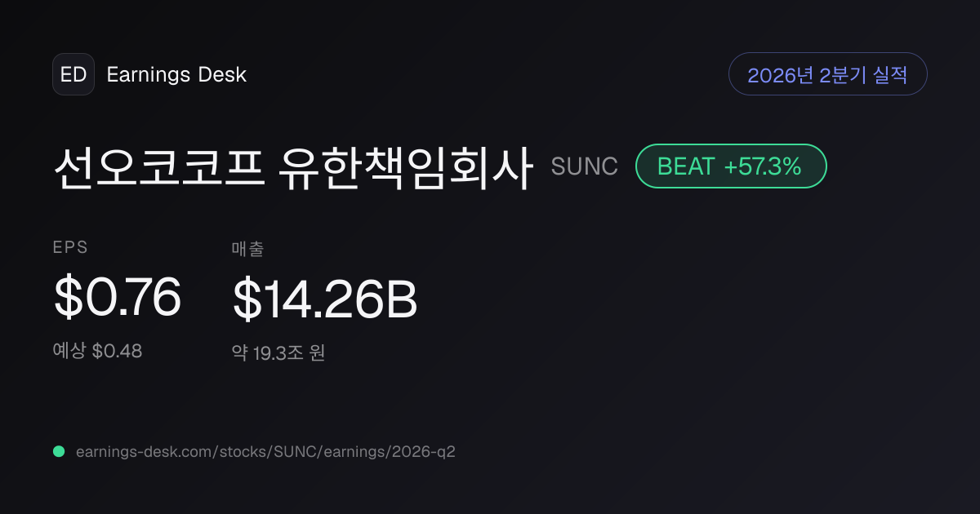Click the word BEAT in the green badge
This screenshot has width=980, height=514.
pos(685,166)
